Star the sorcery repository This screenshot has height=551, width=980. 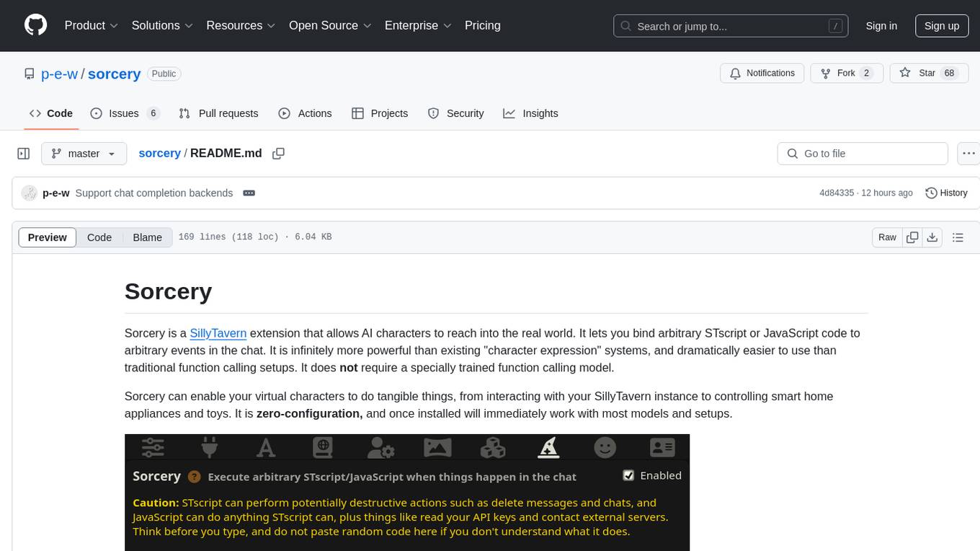click(x=927, y=73)
